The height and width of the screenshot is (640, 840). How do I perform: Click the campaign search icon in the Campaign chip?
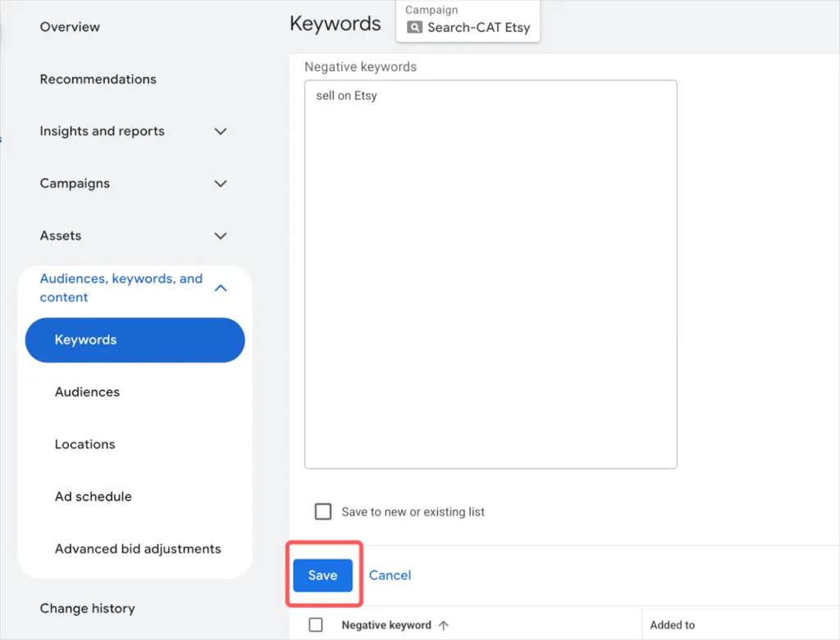(415, 25)
